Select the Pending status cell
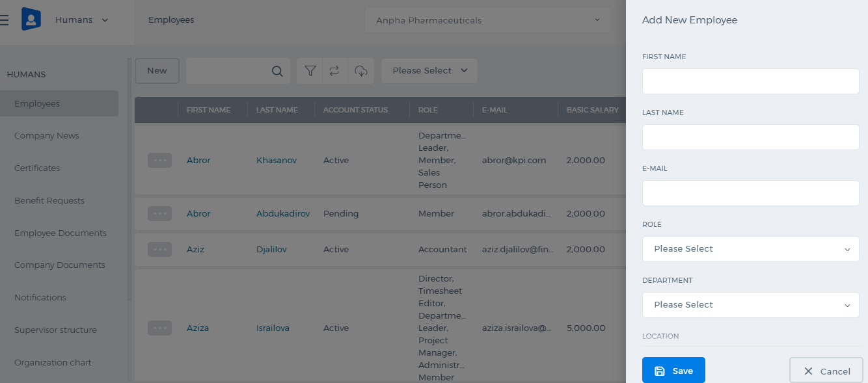 (x=341, y=214)
